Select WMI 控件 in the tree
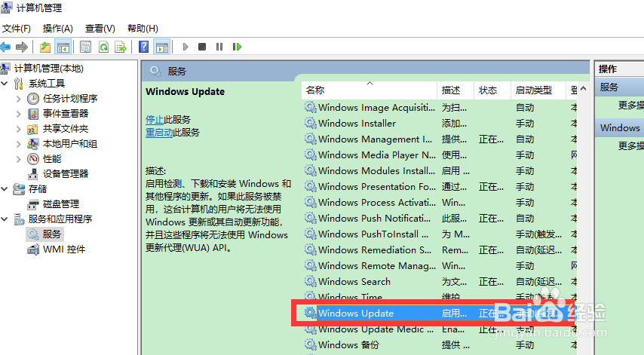The width and height of the screenshot is (644, 355). pyautogui.click(x=64, y=249)
